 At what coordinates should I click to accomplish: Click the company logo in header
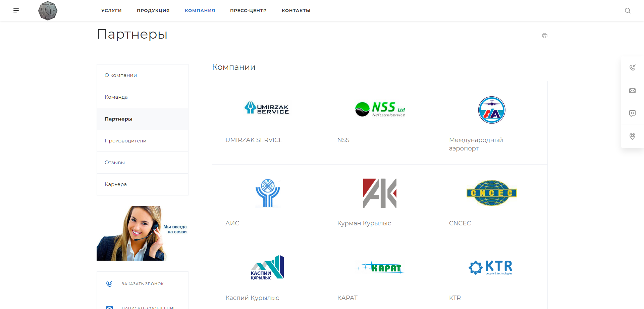pos(48,11)
